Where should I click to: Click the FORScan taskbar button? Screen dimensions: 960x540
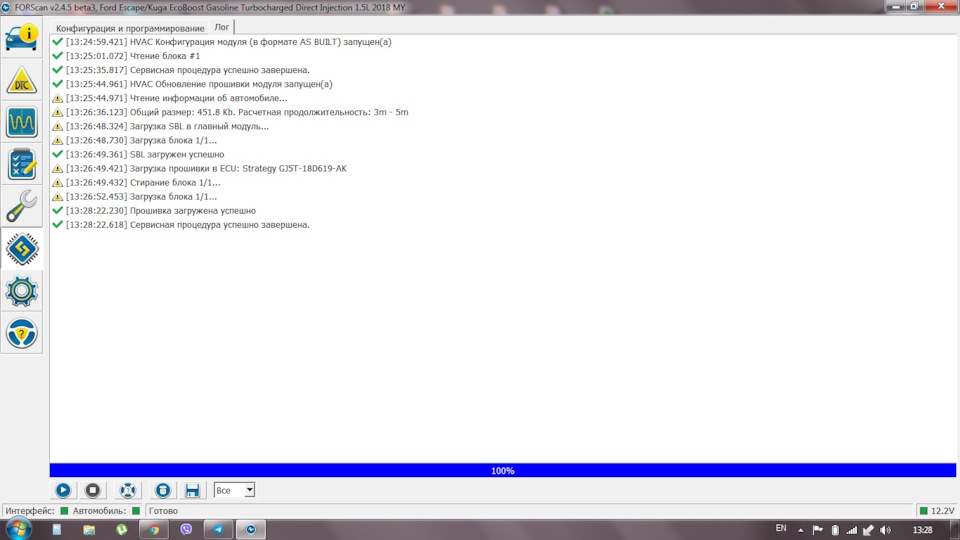pos(251,530)
